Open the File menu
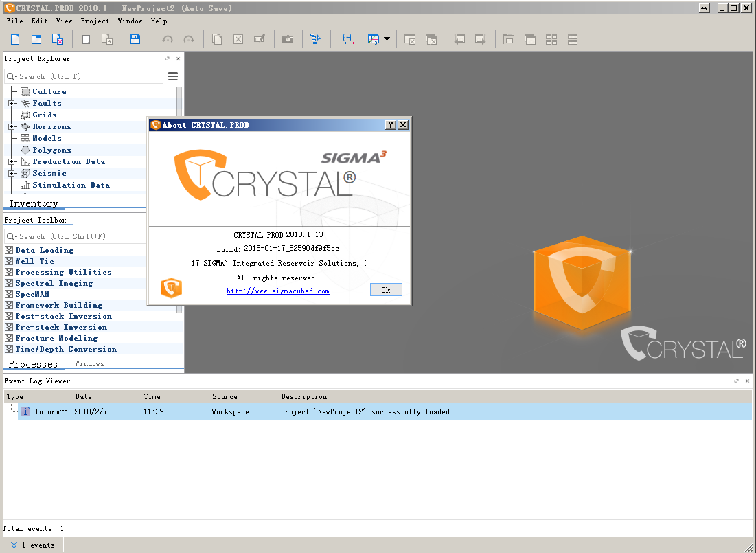 tap(15, 21)
